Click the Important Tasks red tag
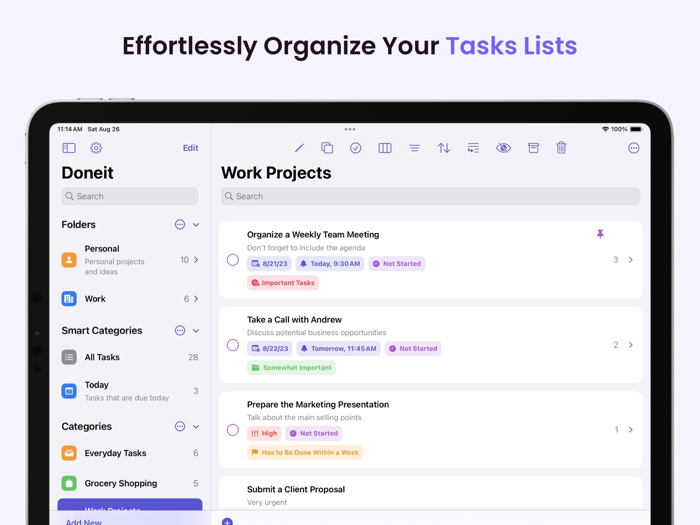The width and height of the screenshot is (700, 525). 283,283
